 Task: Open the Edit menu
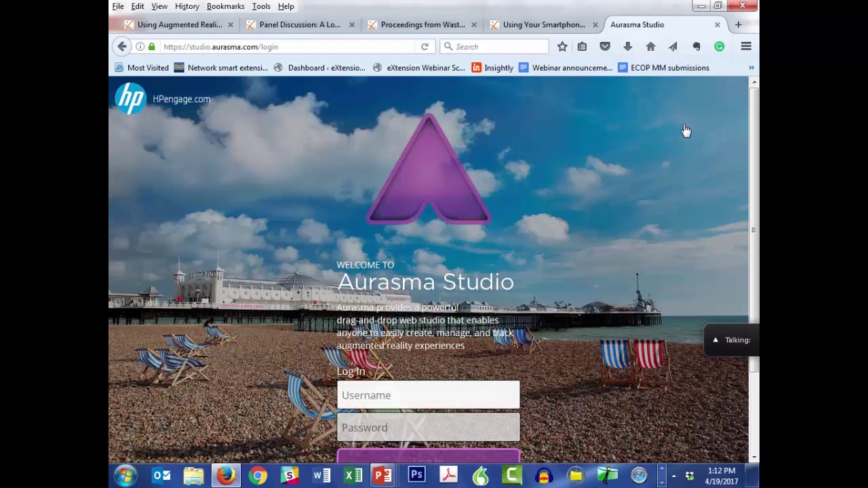click(x=138, y=6)
